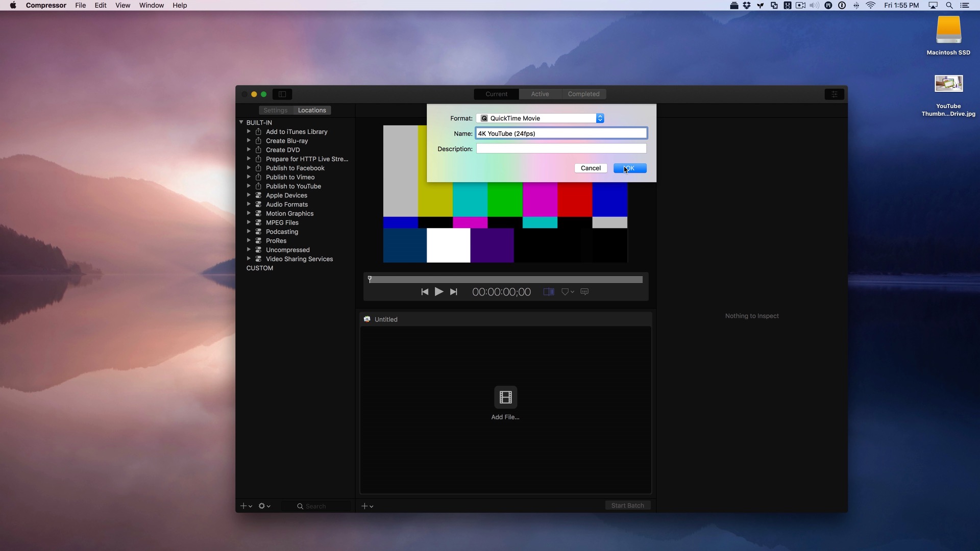Click the Start Batch button
Screen dimensions: 980x551
(x=627, y=505)
